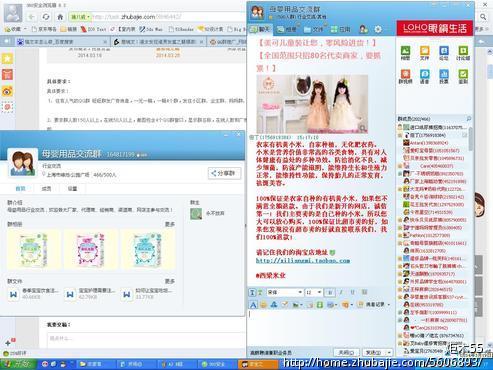Open the 群视频 app icon
Screen dimensions: 493x370
[405, 76]
